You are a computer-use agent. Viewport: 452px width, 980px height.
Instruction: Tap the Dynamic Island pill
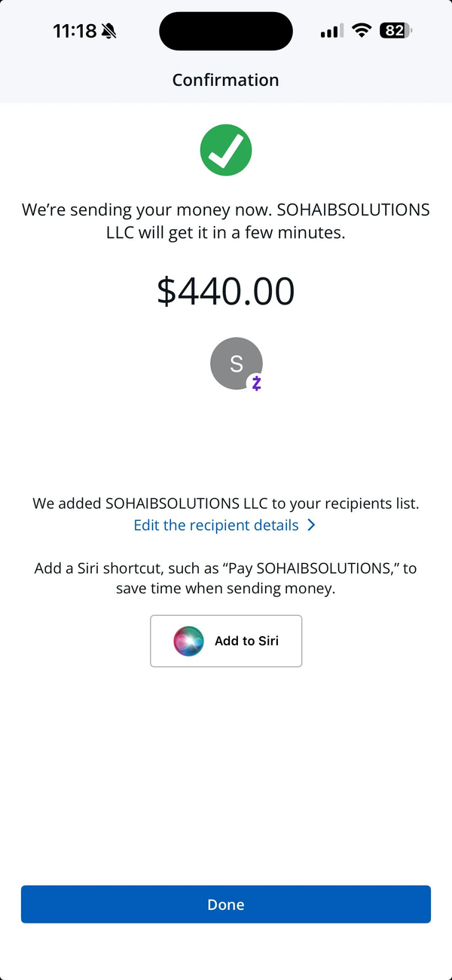226,31
